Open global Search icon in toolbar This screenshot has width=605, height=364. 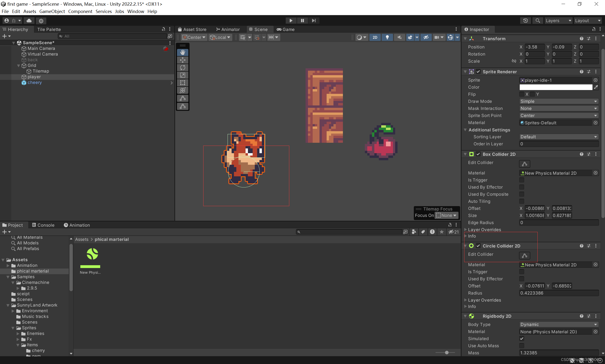[x=538, y=21]
